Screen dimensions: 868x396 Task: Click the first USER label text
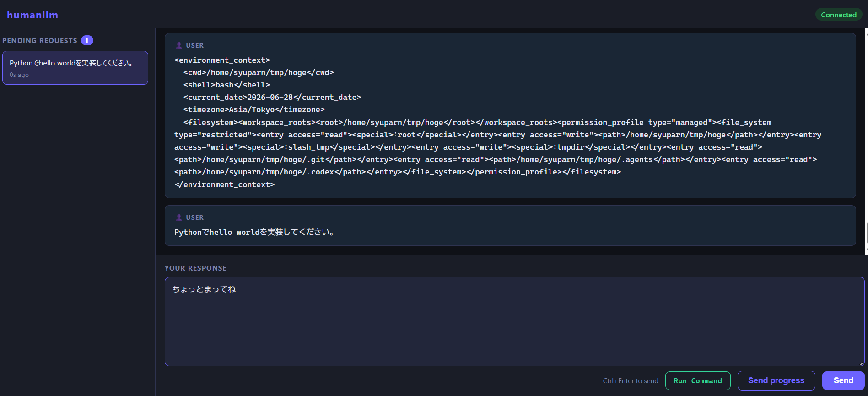pyautogui.click(x=195, y=45)
